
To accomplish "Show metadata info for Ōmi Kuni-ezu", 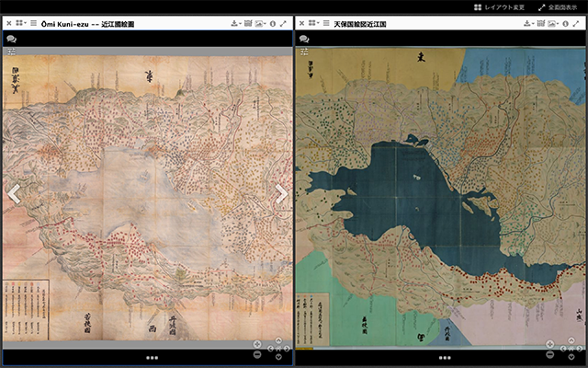I will click(x=273, y=24).
